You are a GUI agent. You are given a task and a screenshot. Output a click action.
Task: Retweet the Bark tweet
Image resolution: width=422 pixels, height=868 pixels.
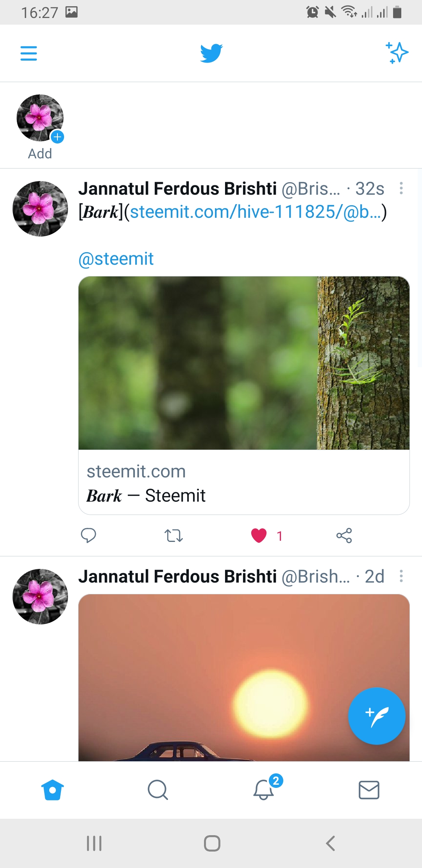173,535
